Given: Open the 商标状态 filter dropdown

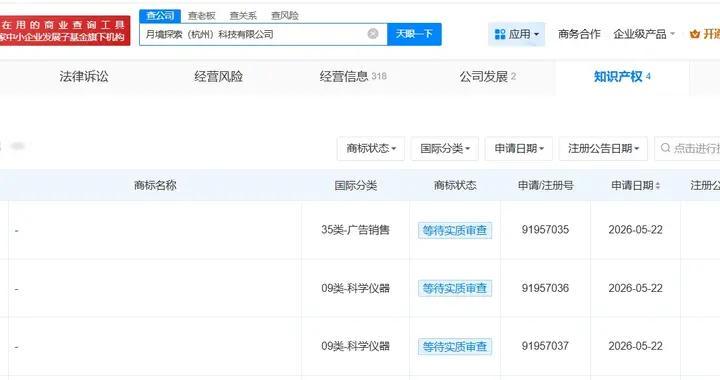Looking at the screenshot, I should [x=371, y=148].
